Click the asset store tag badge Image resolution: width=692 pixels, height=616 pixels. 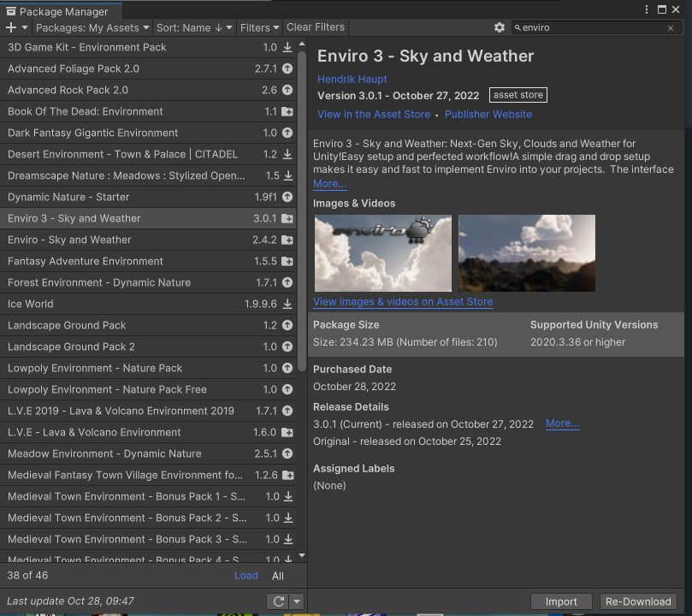(518, 95)
